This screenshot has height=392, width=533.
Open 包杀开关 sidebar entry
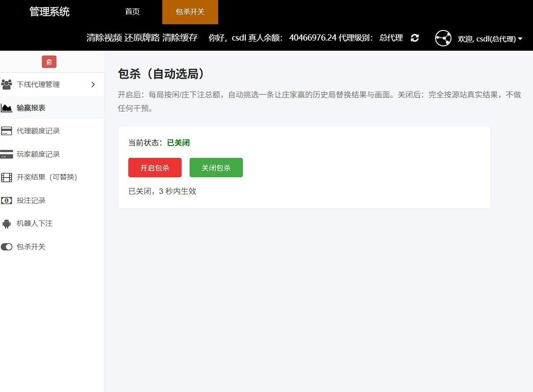[52, 247]
